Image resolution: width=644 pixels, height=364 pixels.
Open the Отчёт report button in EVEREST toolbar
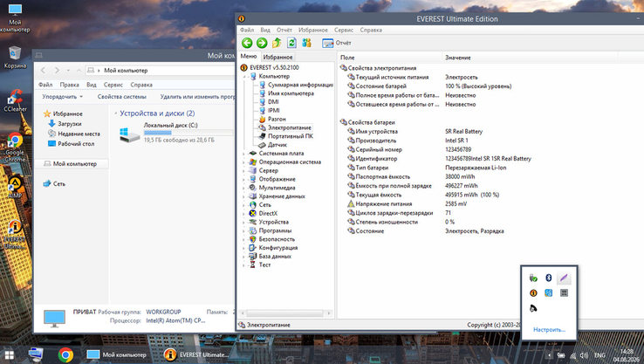(x=337, y=43)
